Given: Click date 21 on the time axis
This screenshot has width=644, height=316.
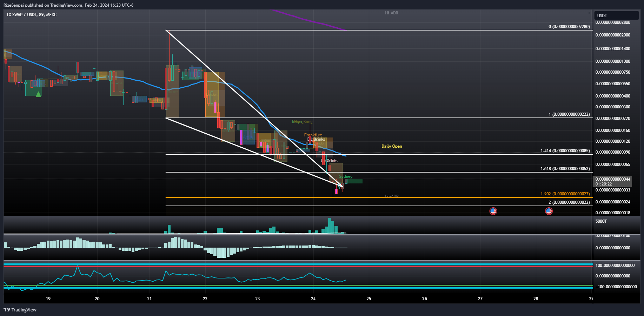Looking at the screenshot, I should (150, 299).
